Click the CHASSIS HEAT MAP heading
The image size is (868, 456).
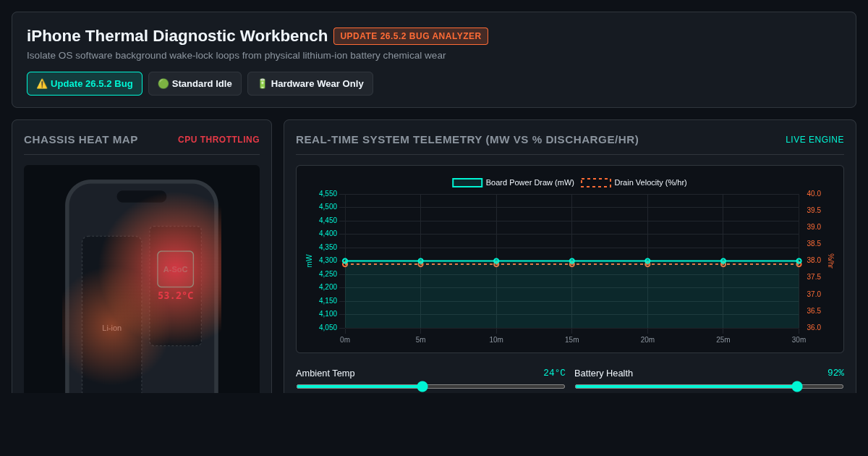point(81,140)
